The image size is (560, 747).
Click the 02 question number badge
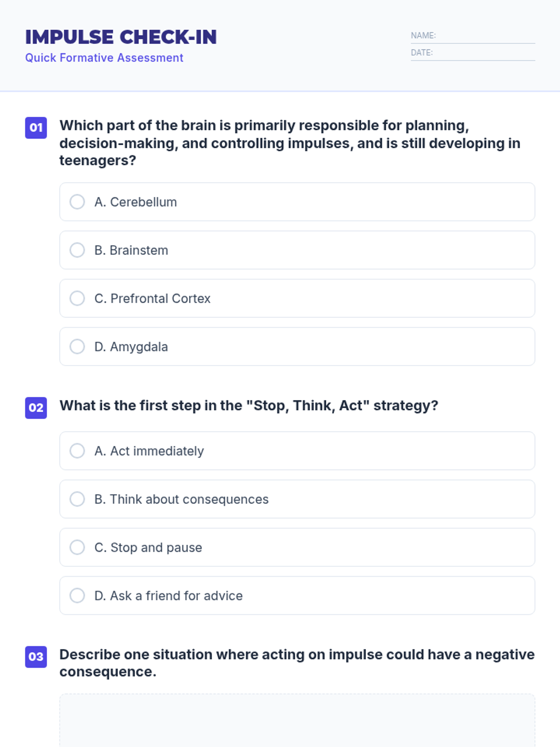(x=36, y=408)
